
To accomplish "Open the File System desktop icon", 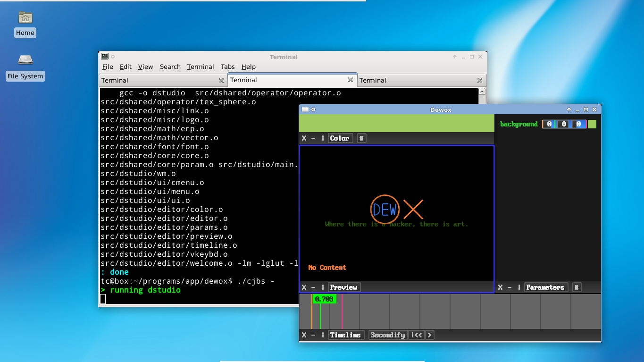I will pyautogui.click(x=25, y=60).
